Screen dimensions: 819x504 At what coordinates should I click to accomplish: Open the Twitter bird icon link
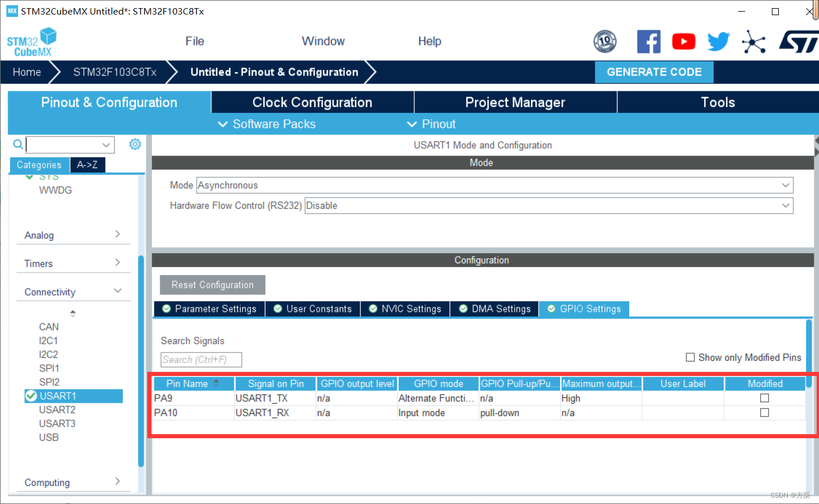point(718,41)
